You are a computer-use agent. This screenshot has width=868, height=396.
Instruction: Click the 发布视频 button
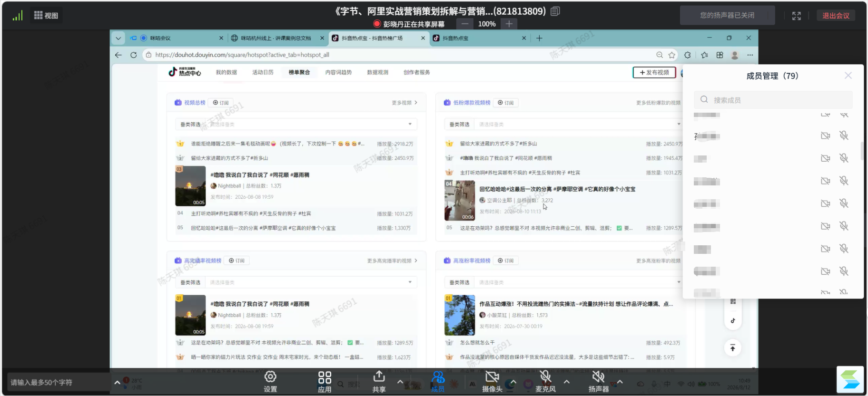click(654, 72)
